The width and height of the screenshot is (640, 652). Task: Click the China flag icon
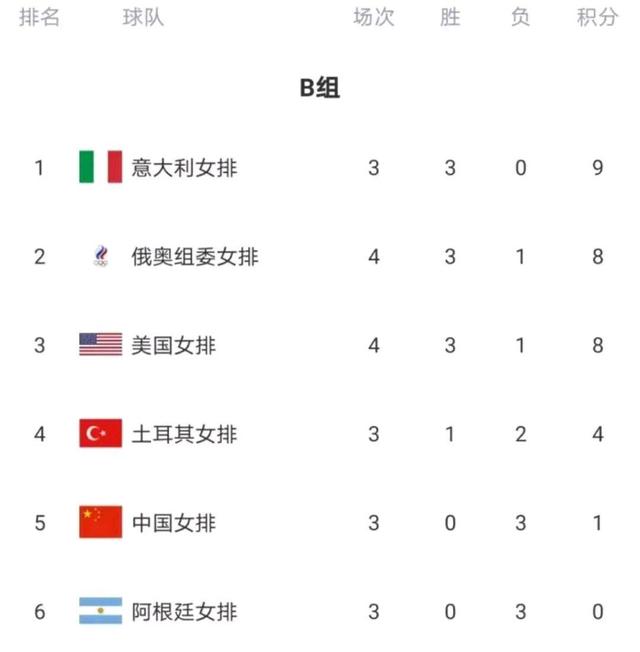pyautogui.click(x=101, y=522)
